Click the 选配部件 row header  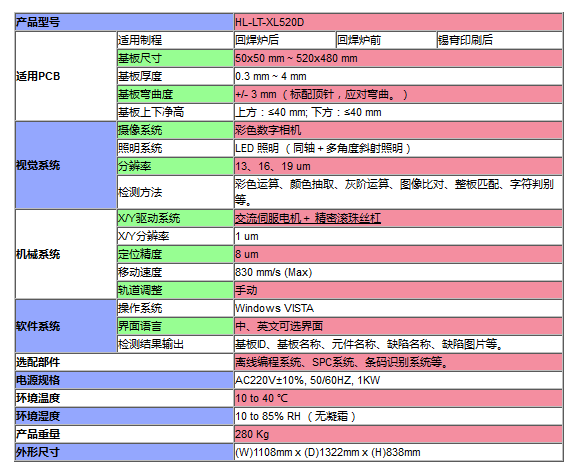tap(124, 362)
